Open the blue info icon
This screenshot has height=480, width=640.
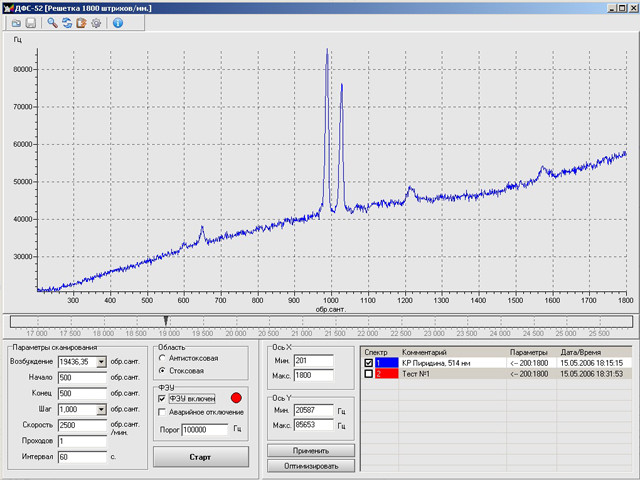coord(118,22)
